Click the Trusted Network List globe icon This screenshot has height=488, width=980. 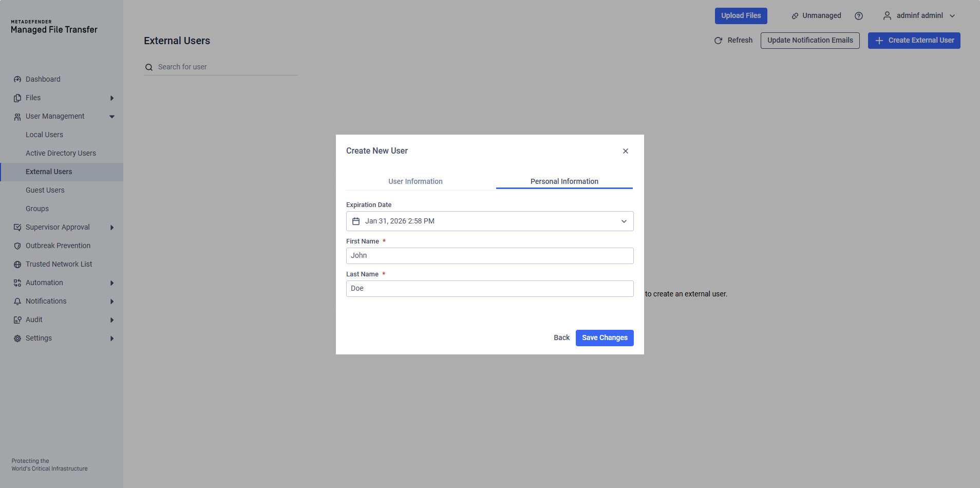coord(17,265)
